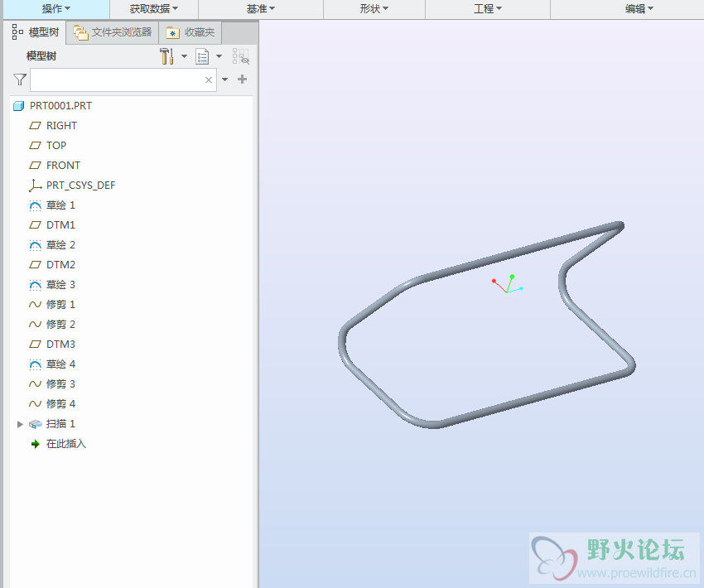Open the 收藏夹 tab
The height and width of the screenshot is (588, 704).
[190, 32]
